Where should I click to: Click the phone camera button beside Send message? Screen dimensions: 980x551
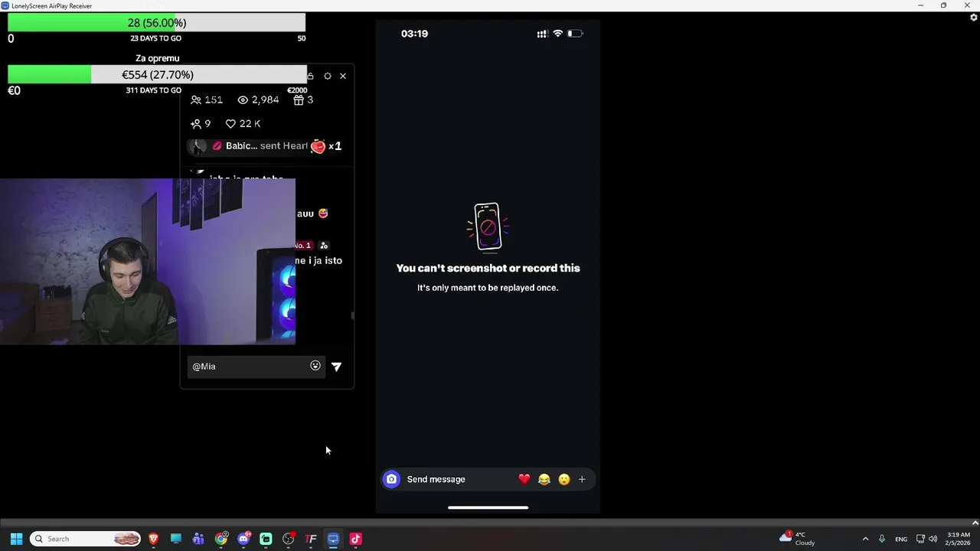pos(391,479)
